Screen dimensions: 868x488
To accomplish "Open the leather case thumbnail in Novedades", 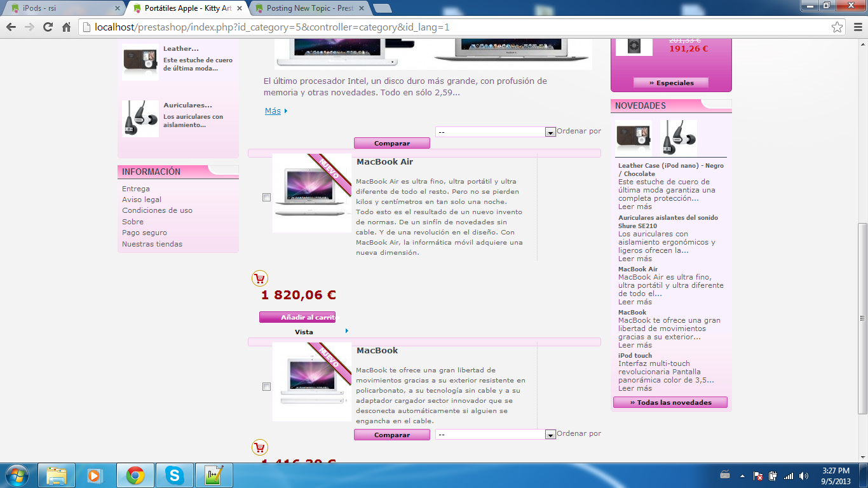I will point(634,138).
